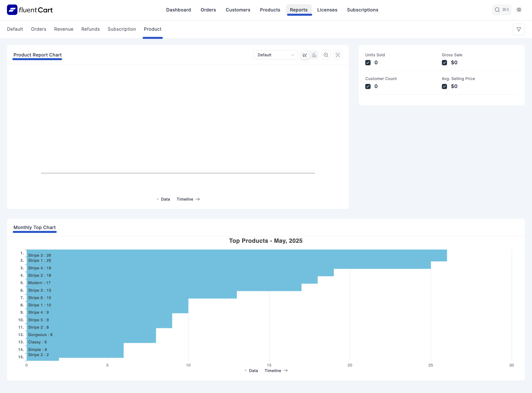Uncheck the Customer Count checkbox
Viewport: 532px width, 393px height.
coord(368,86)
